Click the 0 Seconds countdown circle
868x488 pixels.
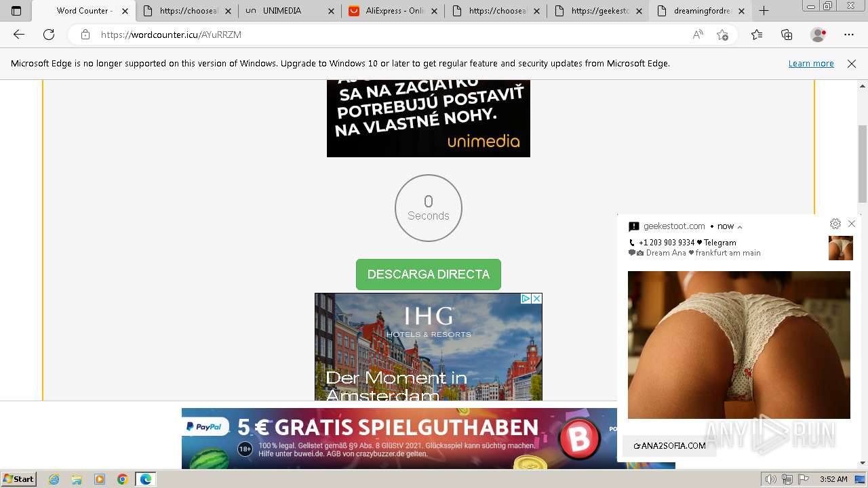coord(429,208)
